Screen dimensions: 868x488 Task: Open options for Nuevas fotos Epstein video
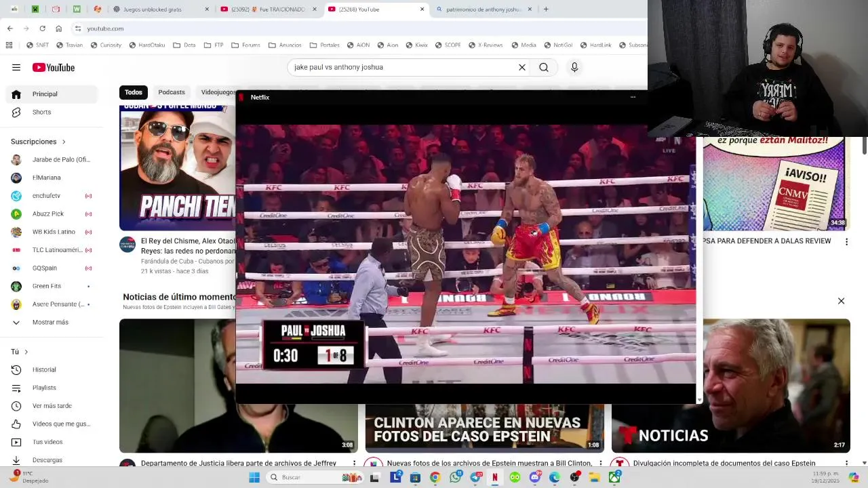(x=600, y=464)
